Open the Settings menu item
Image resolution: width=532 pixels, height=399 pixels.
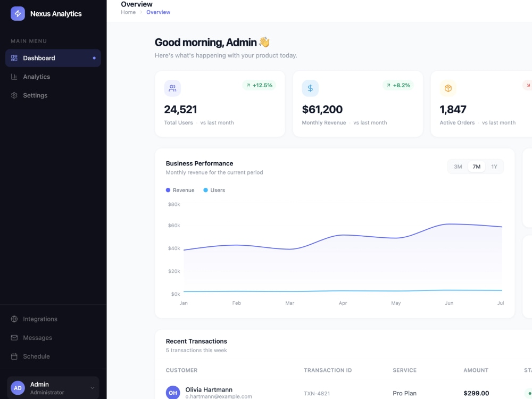(53, 95)
